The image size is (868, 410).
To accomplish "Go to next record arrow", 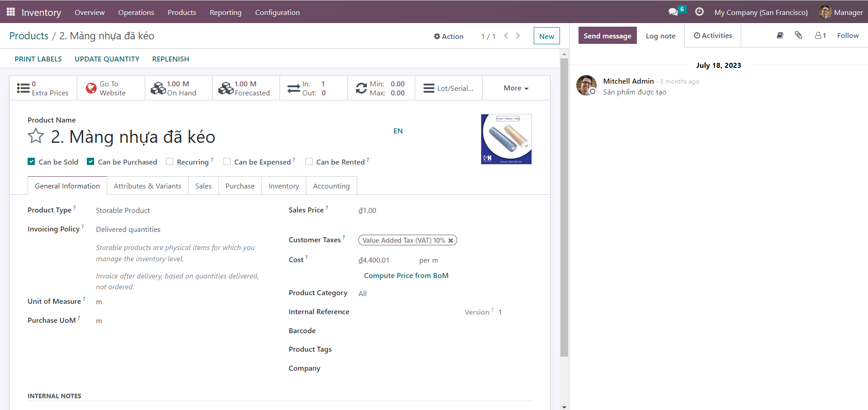I will click(x=518, y=36).
